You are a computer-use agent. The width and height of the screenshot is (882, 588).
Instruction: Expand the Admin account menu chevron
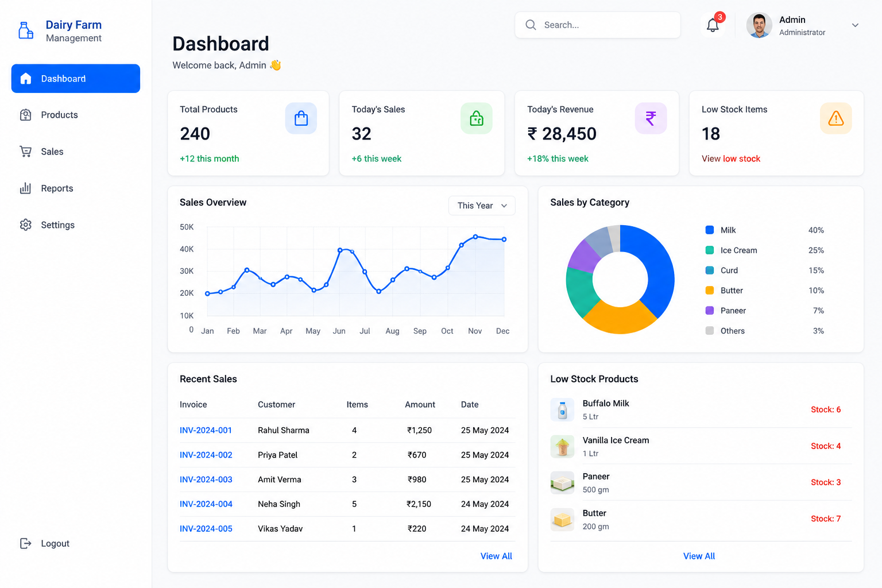pyautogui.click(x=855, y=25)
